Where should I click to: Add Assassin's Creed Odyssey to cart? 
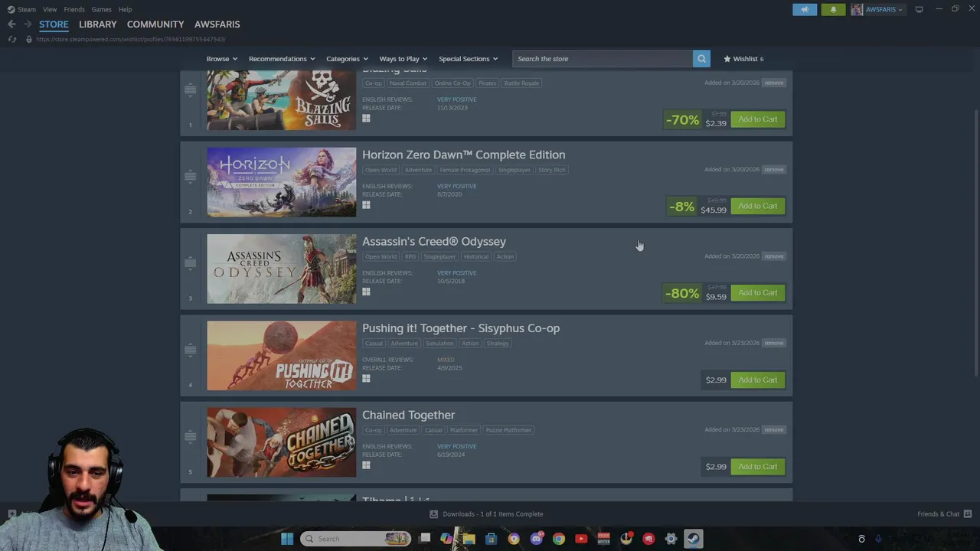click(x=757, y=292)
